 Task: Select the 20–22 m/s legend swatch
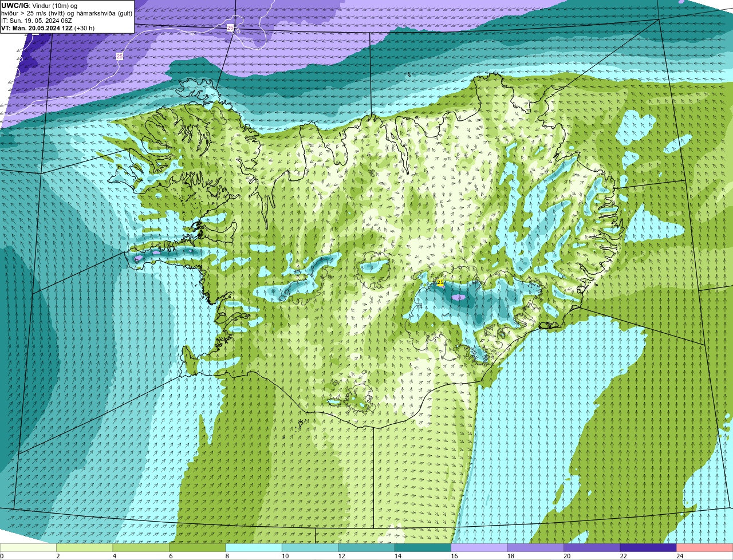click(592, 547)
